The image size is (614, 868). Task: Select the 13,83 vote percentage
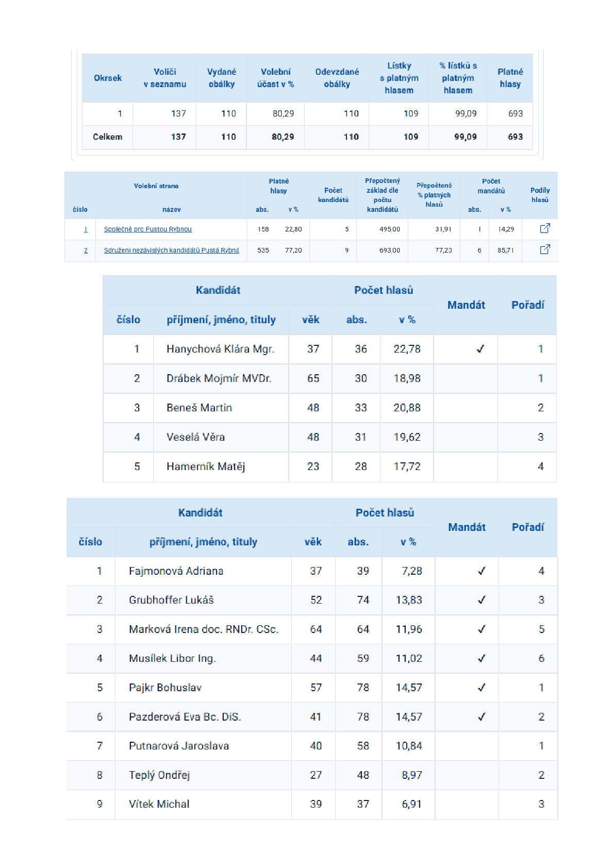coord(409,600)
